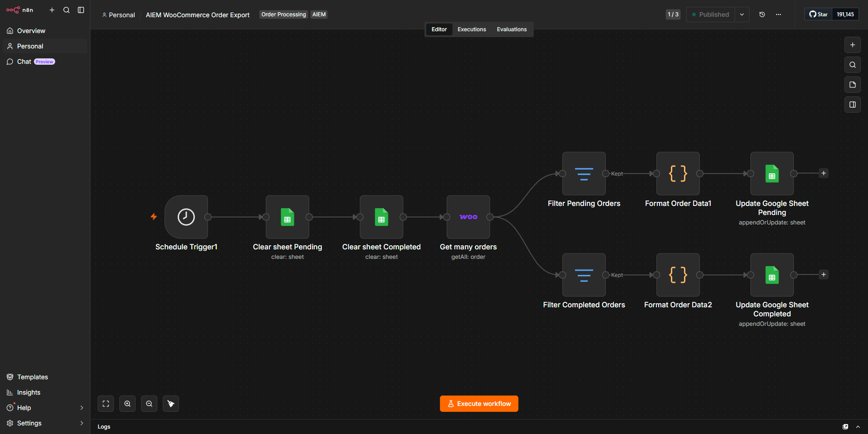Expand logs panel with chevron up
The image size is (868, 434).
tap(858, 427)
